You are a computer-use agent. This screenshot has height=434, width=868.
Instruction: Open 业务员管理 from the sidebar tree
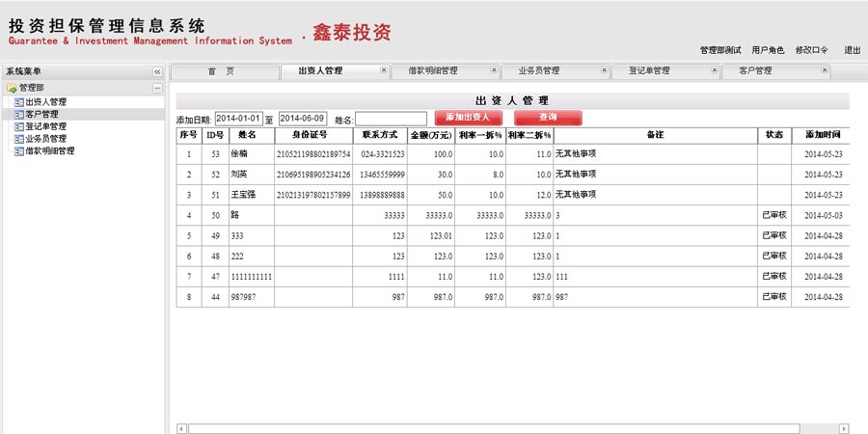click(x=44, y=139)
